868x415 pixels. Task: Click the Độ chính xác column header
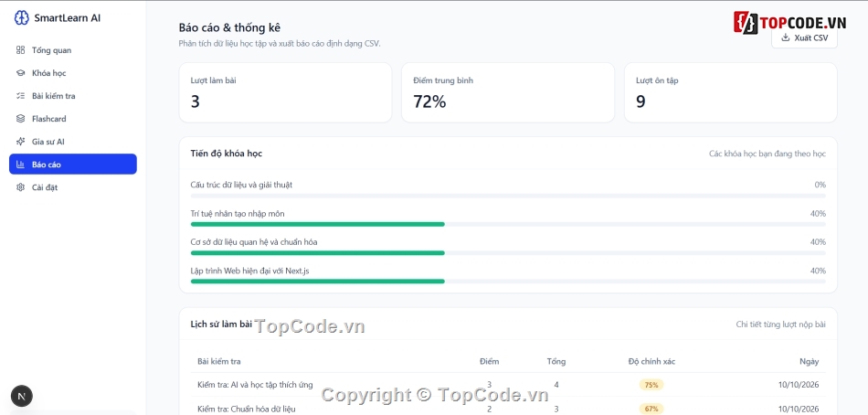coord(651,361)
